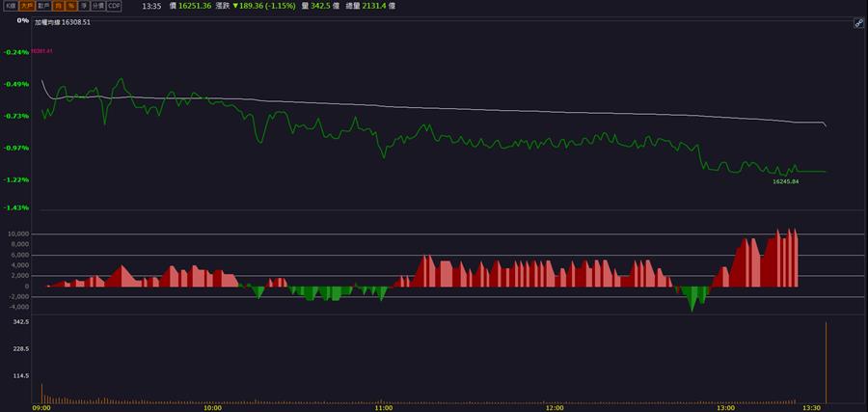Click the time display 13:35

coord(151,6)
